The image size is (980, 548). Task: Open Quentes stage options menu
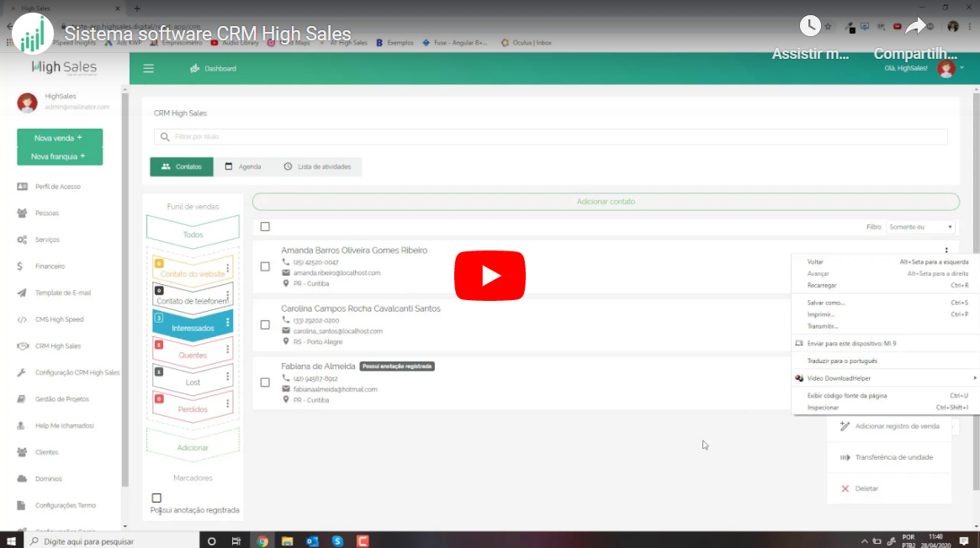tap(227, 350)
